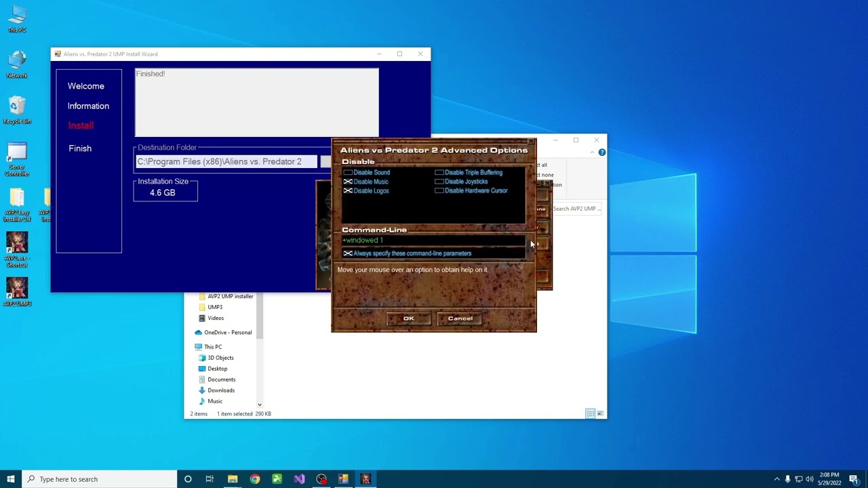Open 3D Objects in Explorer sidebar
The image size is (868, 488).
click(x=216, y=358)
